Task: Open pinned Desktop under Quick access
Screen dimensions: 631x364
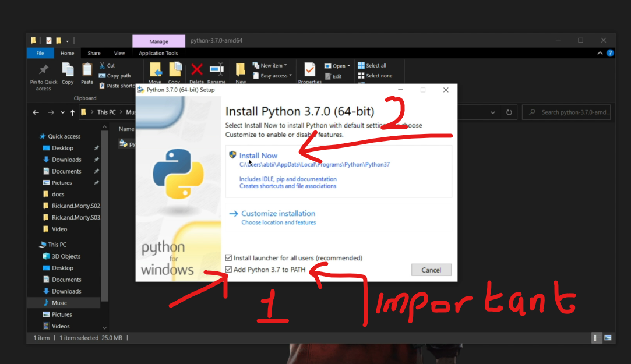Action: point(62,148)
